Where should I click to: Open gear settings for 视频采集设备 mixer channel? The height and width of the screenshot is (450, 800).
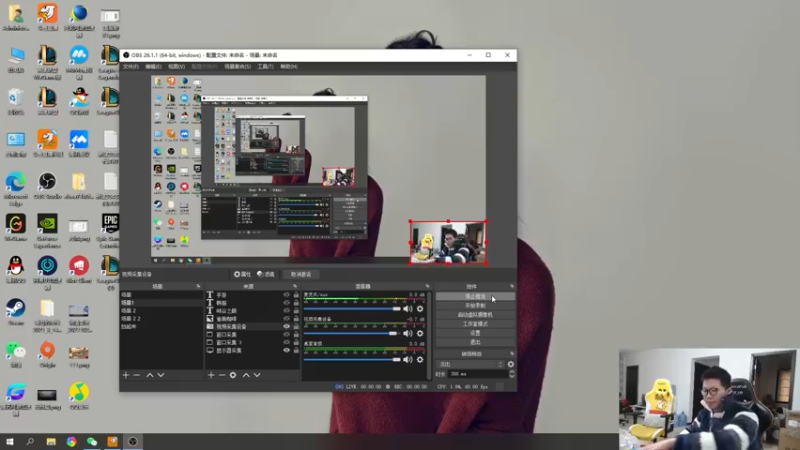pyautogui.click(x=420, y=333)
